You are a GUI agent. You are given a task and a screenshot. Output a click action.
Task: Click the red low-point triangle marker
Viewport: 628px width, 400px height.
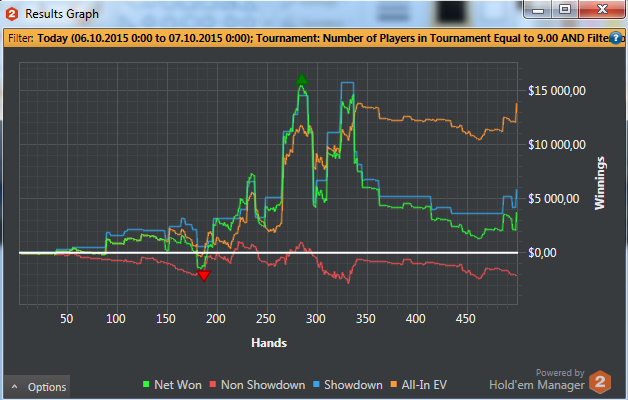tap(204, 276)
